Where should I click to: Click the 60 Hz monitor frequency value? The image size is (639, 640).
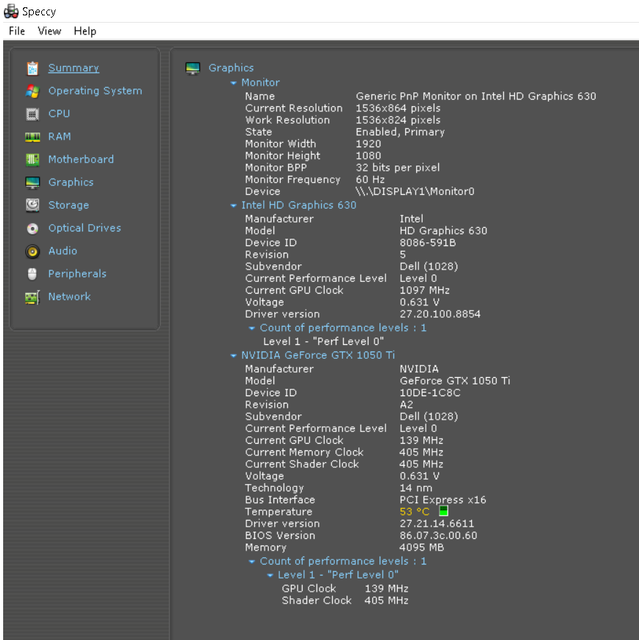click(x=370, y=180)
